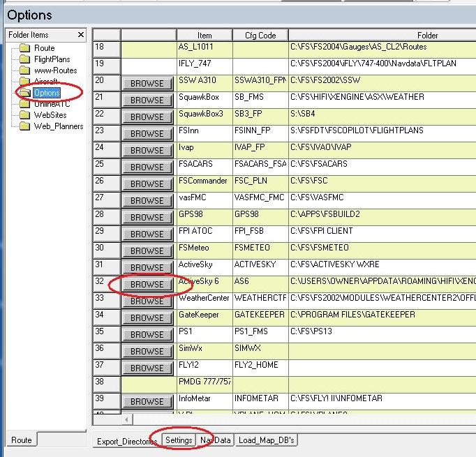Screen dimensions: 476x457
Task: Select the Route tab at bottom left
Action: [21, 440]
